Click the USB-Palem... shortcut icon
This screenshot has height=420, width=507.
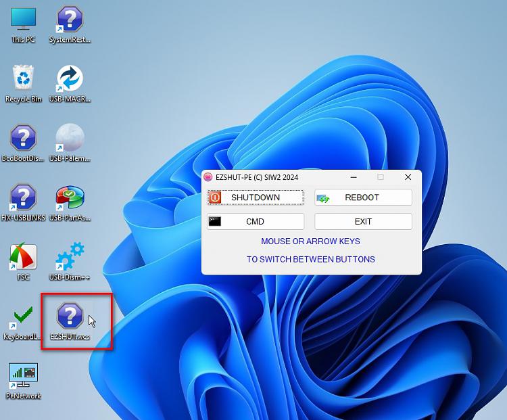[x=70, y=138]
